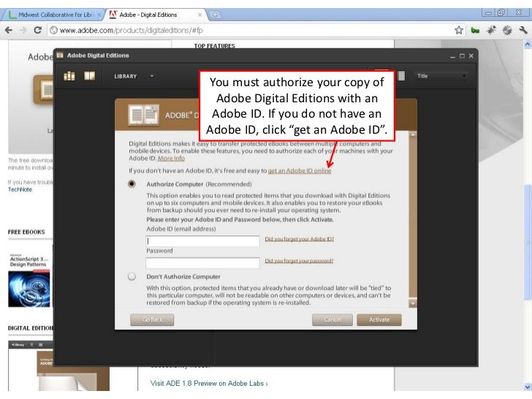Open the browser wrench menu
This screenshot has height=399, width=532.
tap(522, 30)
